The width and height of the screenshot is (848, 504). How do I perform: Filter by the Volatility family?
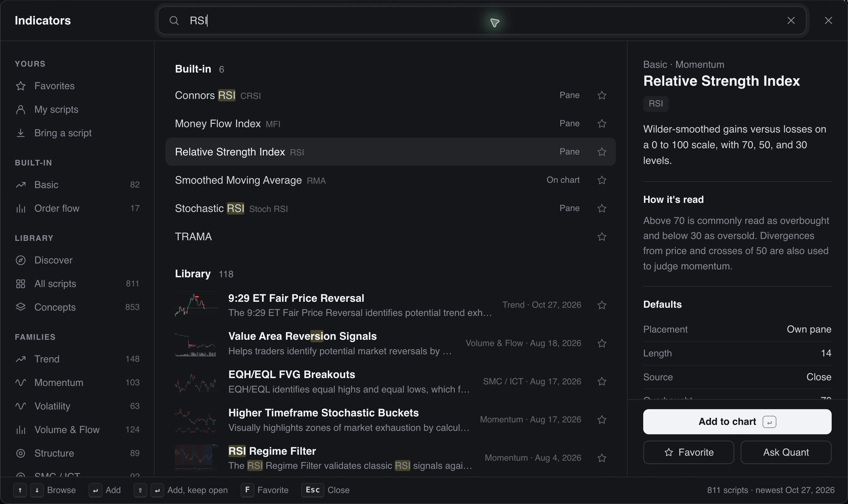(x=78, y=406)
